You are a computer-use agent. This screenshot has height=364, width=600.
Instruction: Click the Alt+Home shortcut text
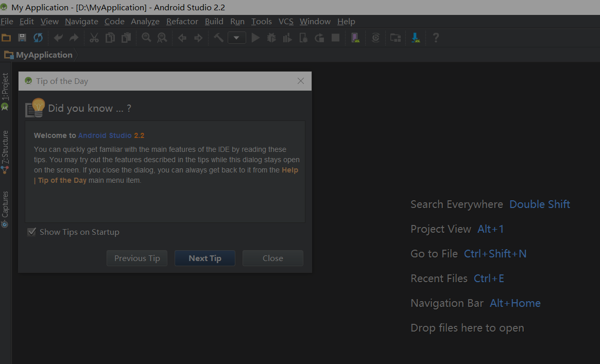[515, 303]
